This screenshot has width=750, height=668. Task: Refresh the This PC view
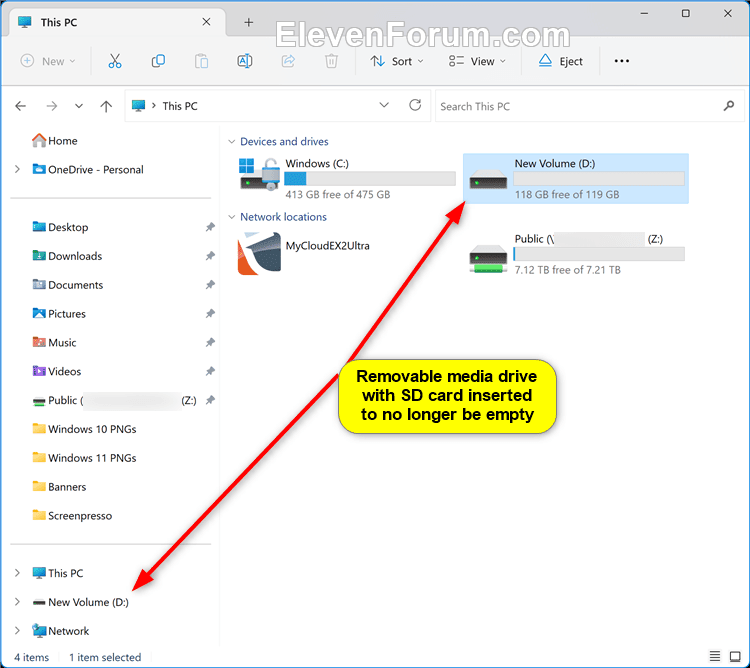(x=415, y=105)
